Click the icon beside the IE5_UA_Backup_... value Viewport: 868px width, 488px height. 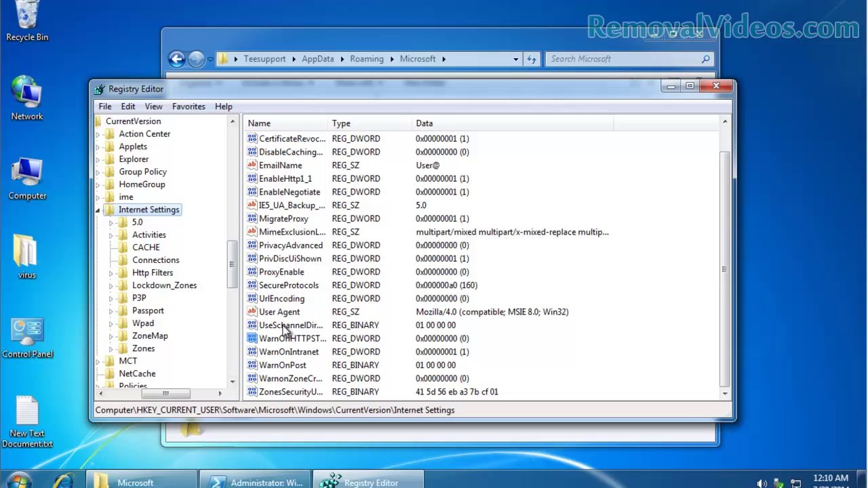point(252,205)
